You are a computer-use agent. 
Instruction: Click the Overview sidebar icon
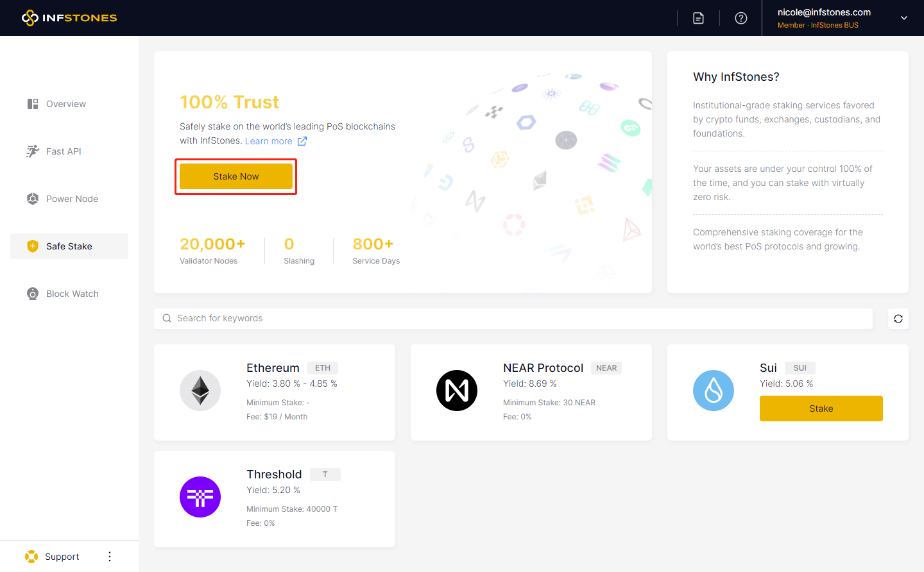33,104
